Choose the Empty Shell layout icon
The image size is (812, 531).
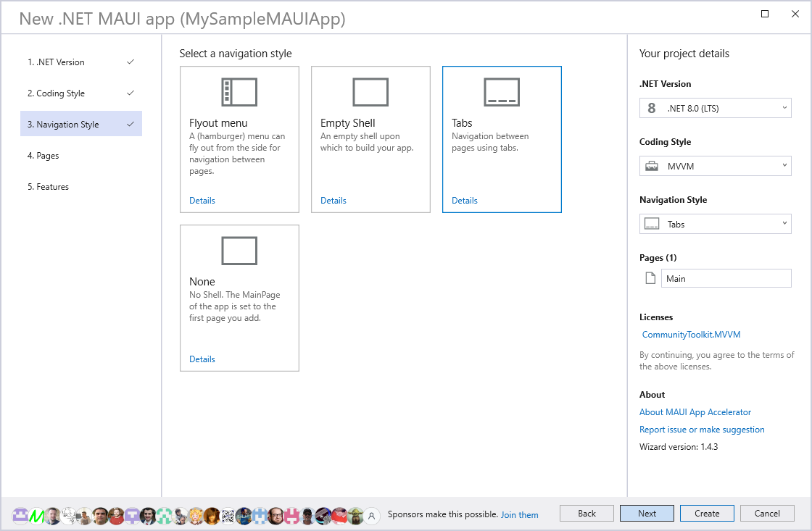(x=370, y=93)
